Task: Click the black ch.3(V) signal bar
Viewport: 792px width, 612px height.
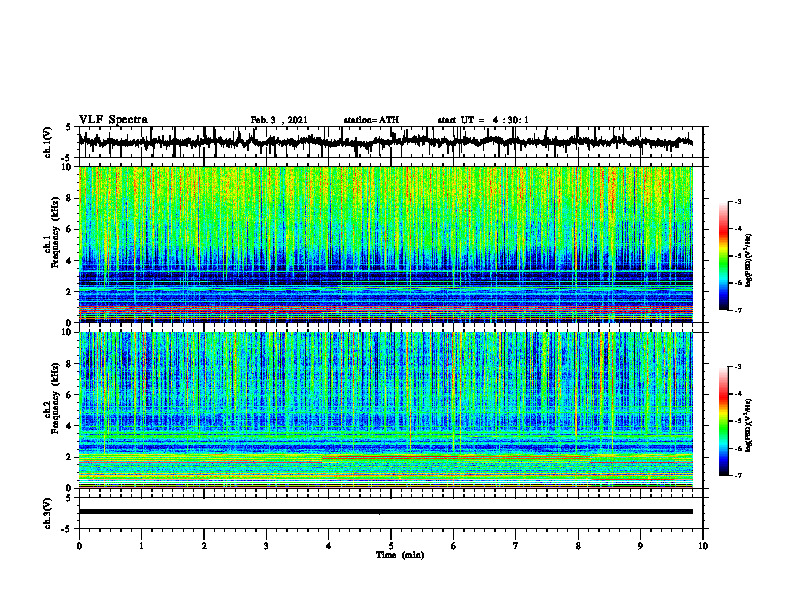Action: pyautogui.click(x=385, y=512)
